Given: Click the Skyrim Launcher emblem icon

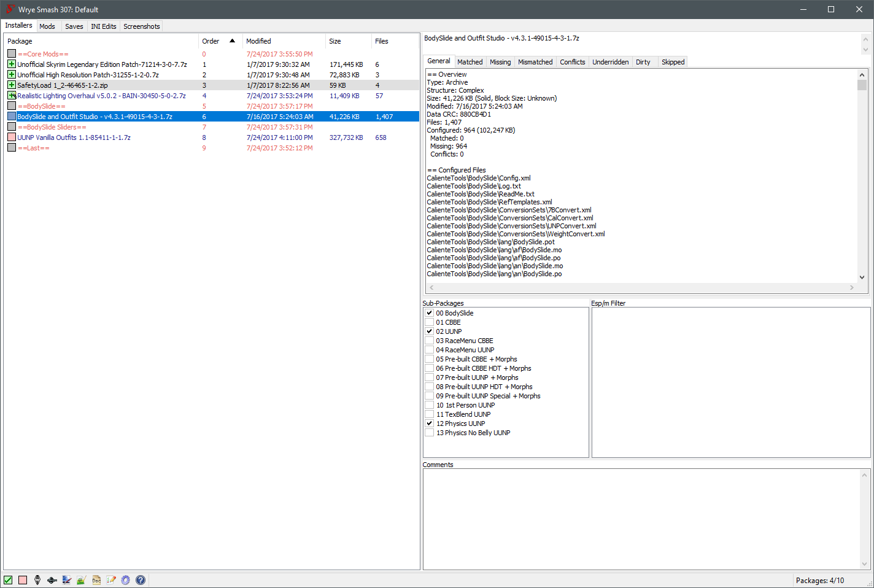Looking at the screenshot, I should pos(52,580).
